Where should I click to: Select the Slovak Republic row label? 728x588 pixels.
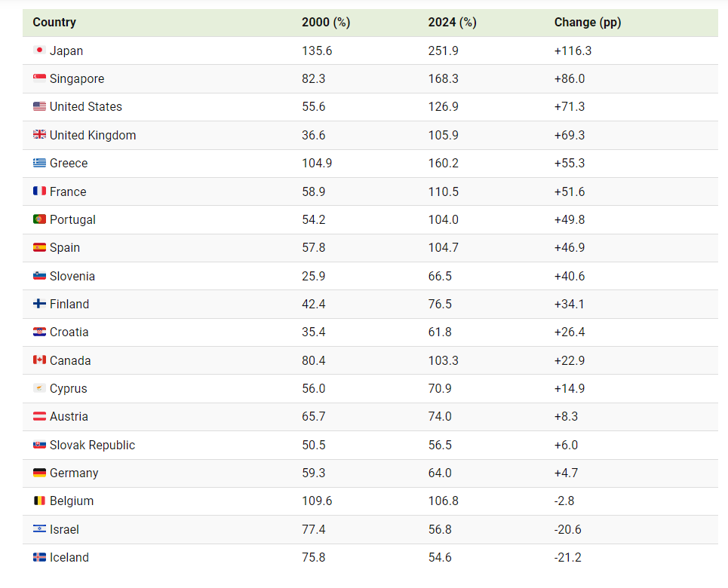point(92,445)
